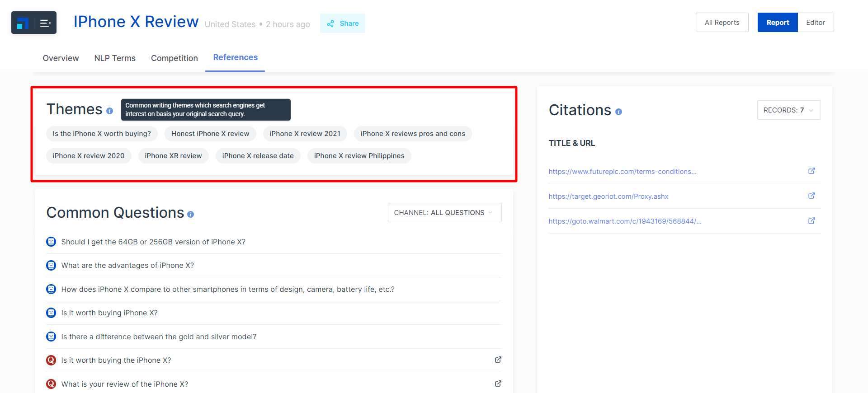Switch to Editor view
The height and width of the screenshot is (393, 868).
tap(816, 23)
